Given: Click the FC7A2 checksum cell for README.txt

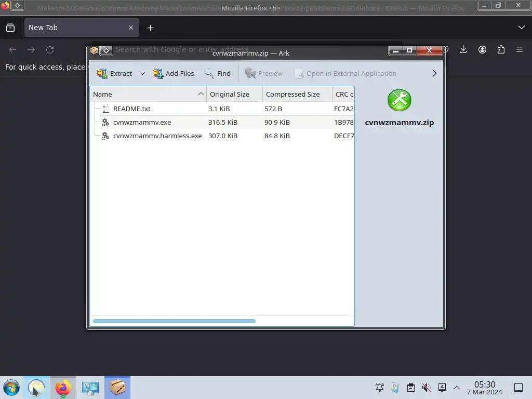Looking at the screenshot, I should click(x=344, y=109).
